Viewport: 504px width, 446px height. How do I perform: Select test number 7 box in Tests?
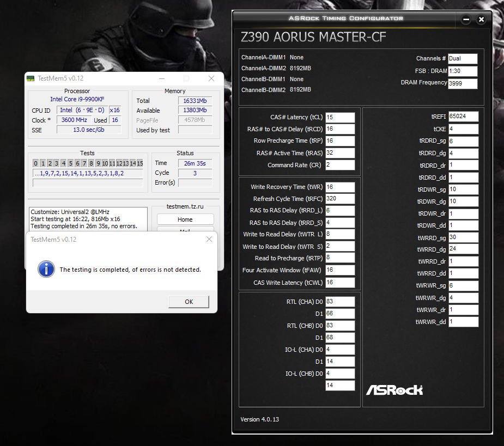tap(84, 163)
